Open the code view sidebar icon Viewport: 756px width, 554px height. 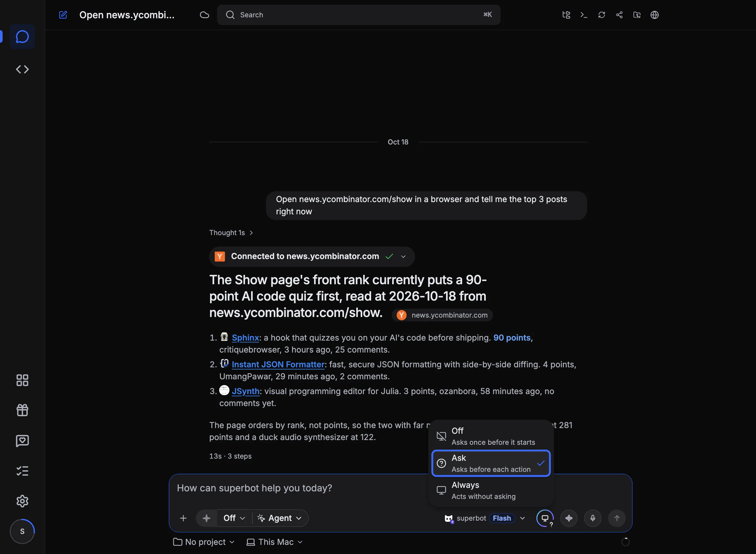(22, 70)
